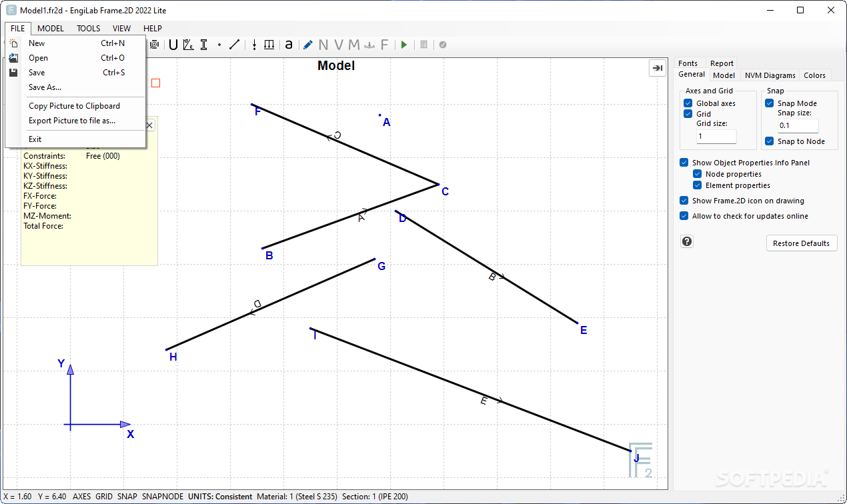Collapse side panel with arrow icon
Image resolution: width=847 pixels, height=504 pixels.
point(657,68)
